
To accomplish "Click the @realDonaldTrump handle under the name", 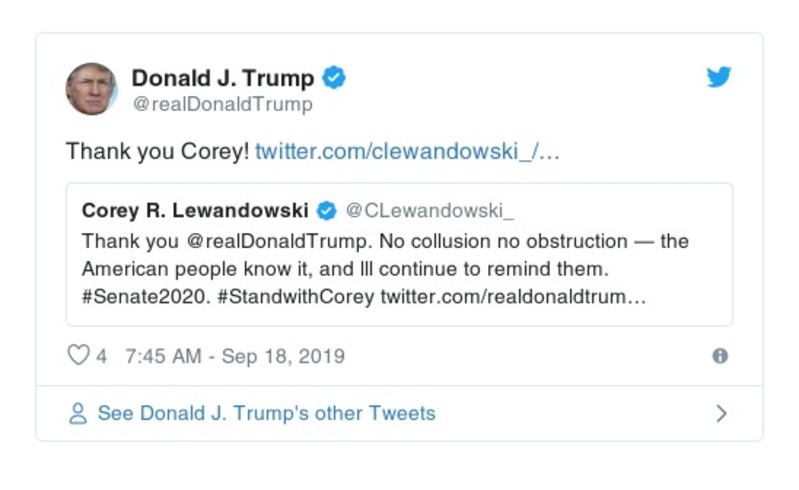I will pos(222,104).
